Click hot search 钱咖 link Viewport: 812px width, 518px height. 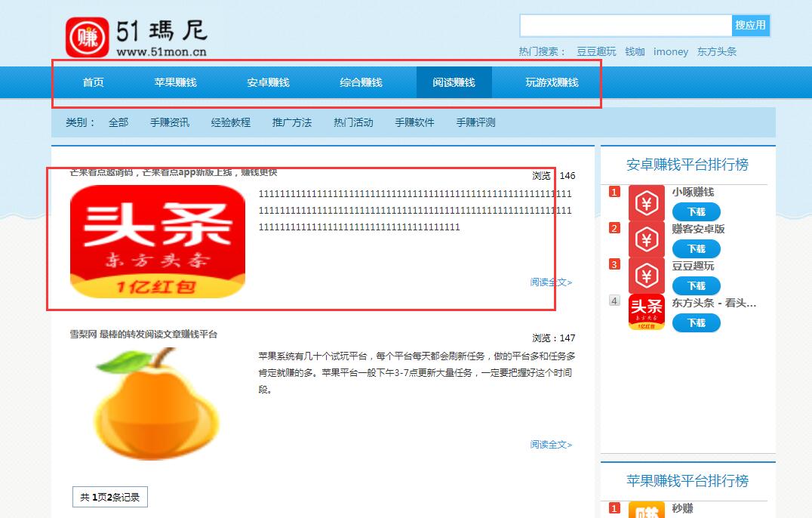[x=635, y=52]
